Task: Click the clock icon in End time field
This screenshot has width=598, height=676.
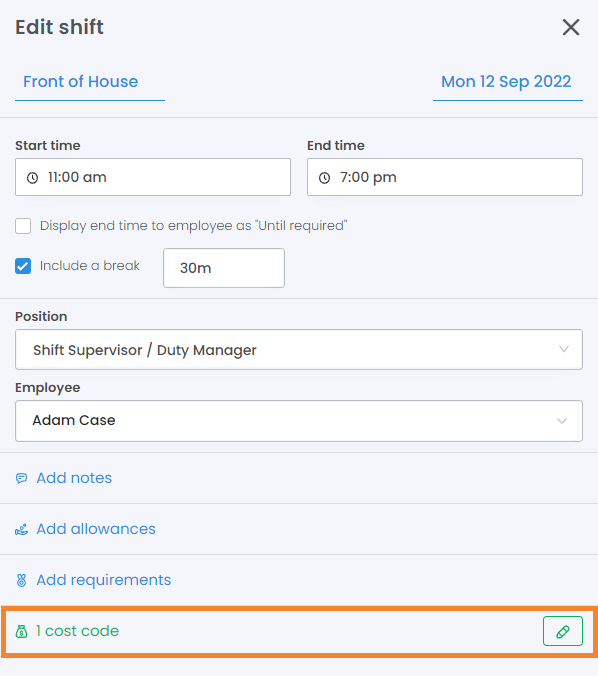Action: [325, 178]
